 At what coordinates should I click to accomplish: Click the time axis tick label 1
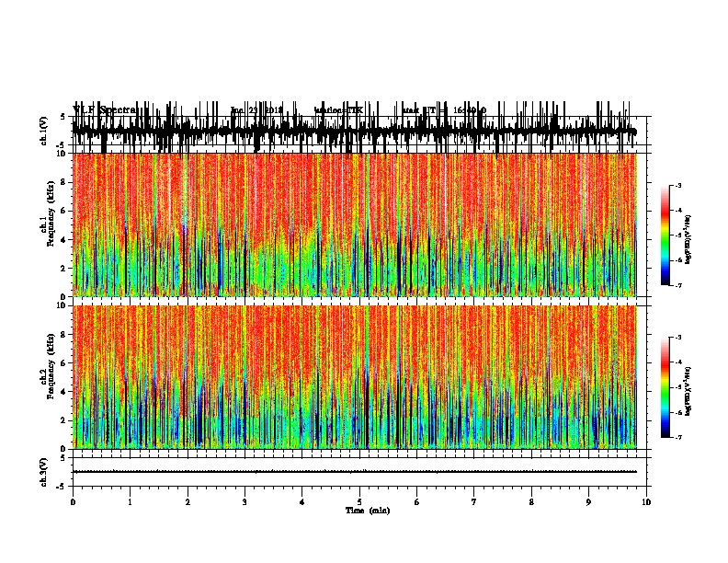point(130,502)
